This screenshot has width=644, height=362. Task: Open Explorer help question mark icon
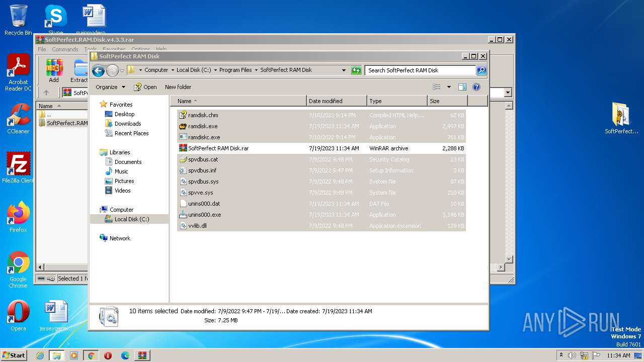(476, 87)
